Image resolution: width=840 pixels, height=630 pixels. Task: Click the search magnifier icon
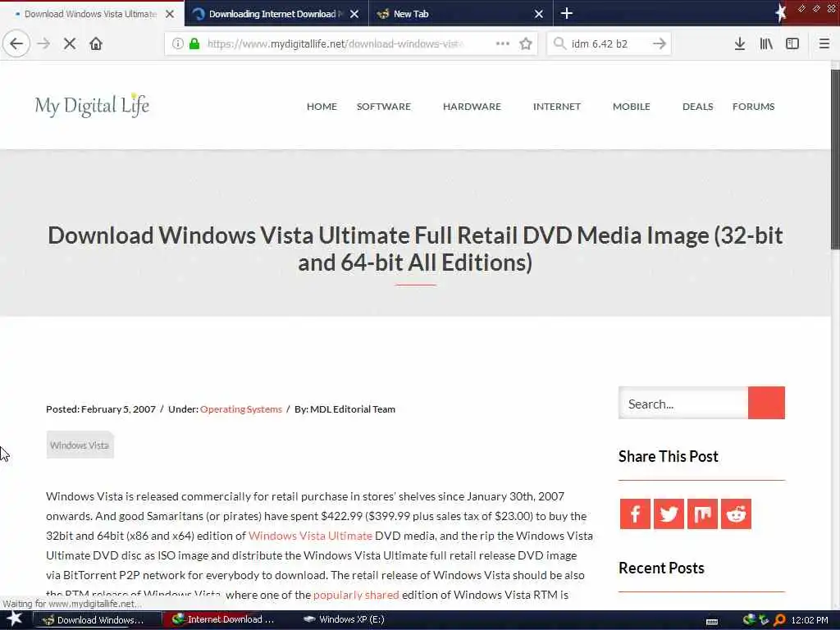559,43
